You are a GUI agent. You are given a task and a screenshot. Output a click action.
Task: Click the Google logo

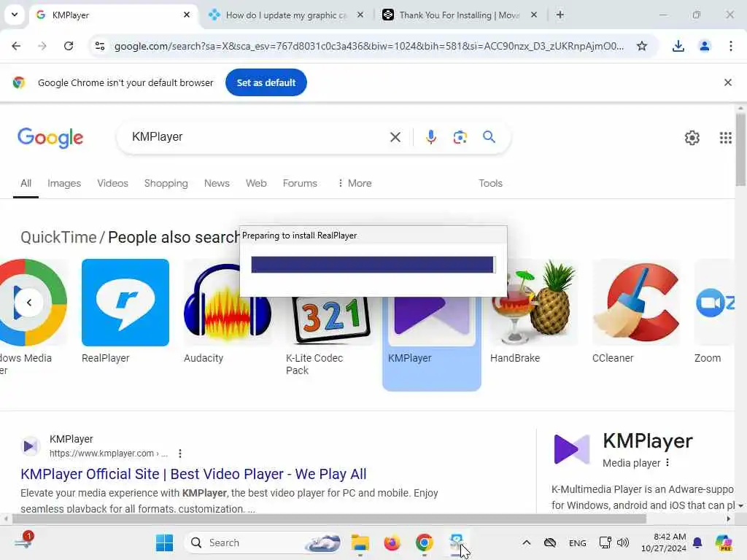[50, 138]
